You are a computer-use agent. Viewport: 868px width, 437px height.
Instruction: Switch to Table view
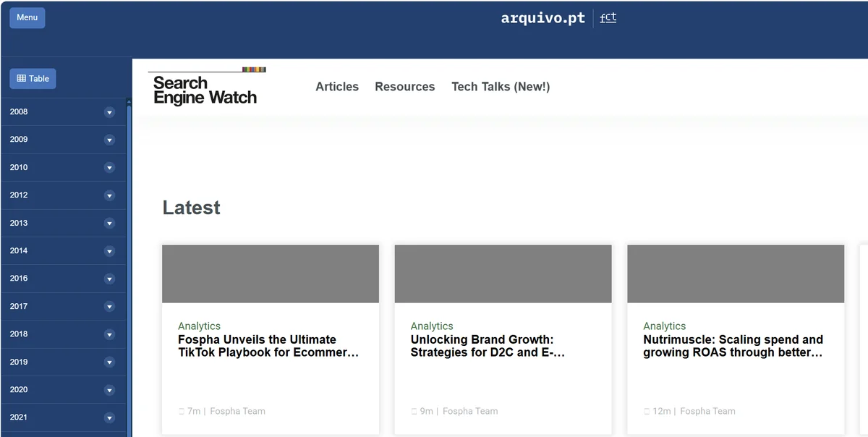point(33,79)
